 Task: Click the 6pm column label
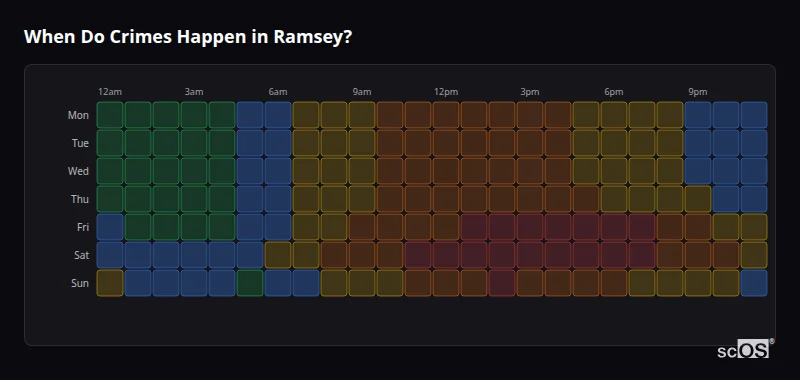pyautogui.click(x=614, y=92)
